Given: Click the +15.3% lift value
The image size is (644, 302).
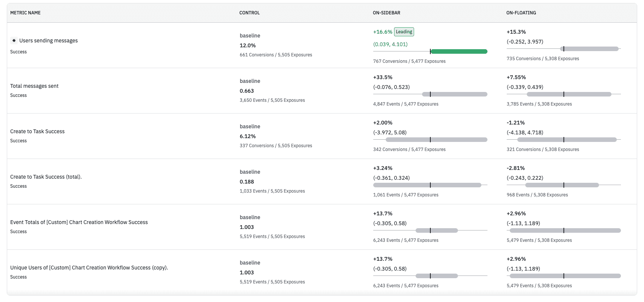Looking at the screenshot, I should click(516, 32).
